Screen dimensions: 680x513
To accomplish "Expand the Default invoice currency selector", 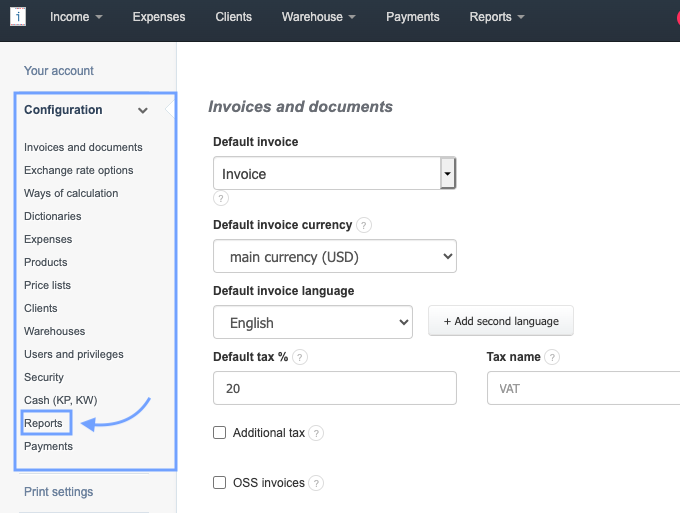I will [x=334, y=257].
